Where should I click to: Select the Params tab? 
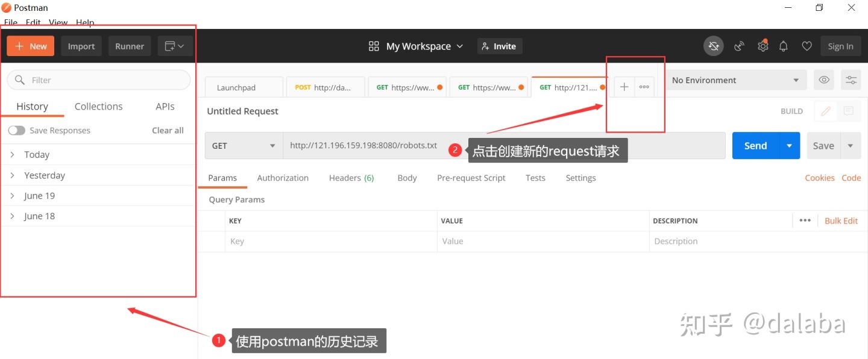coord(222,178)
